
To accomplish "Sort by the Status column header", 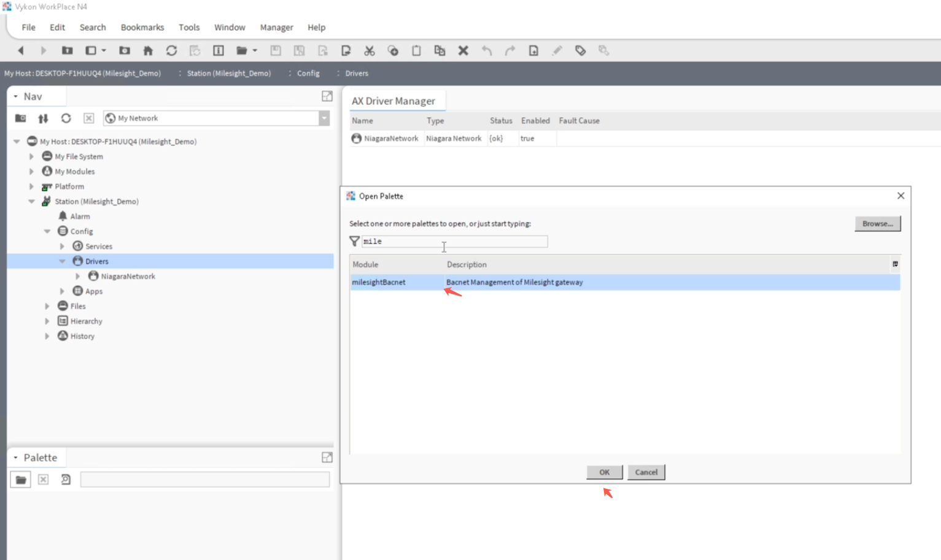I will [x=501, y=121].
